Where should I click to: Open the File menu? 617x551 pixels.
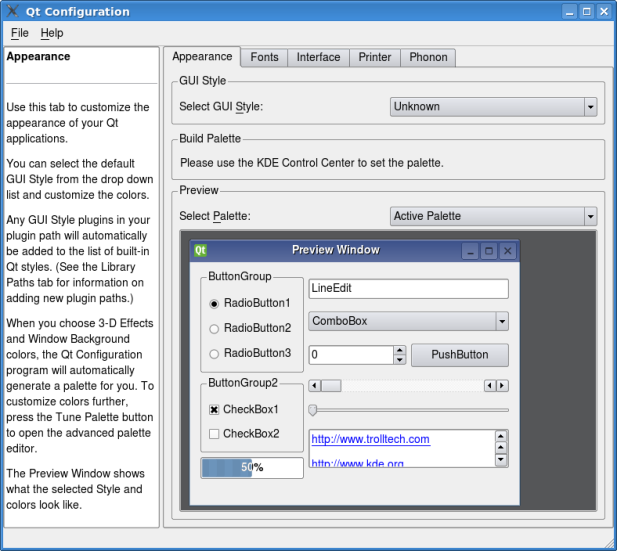[x=20, y=33]
